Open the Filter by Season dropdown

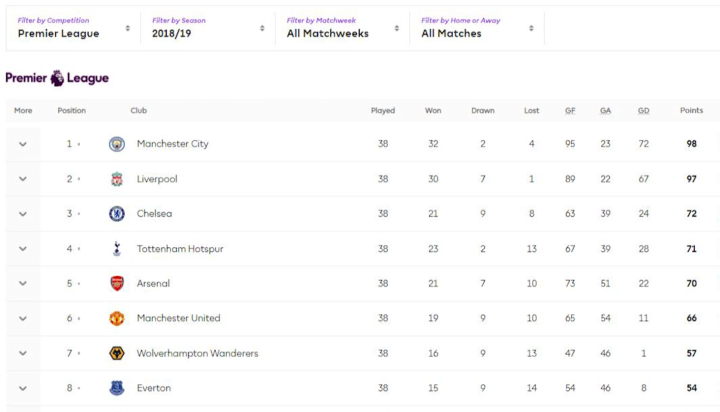pyautogui.click(x=208, y=28)
